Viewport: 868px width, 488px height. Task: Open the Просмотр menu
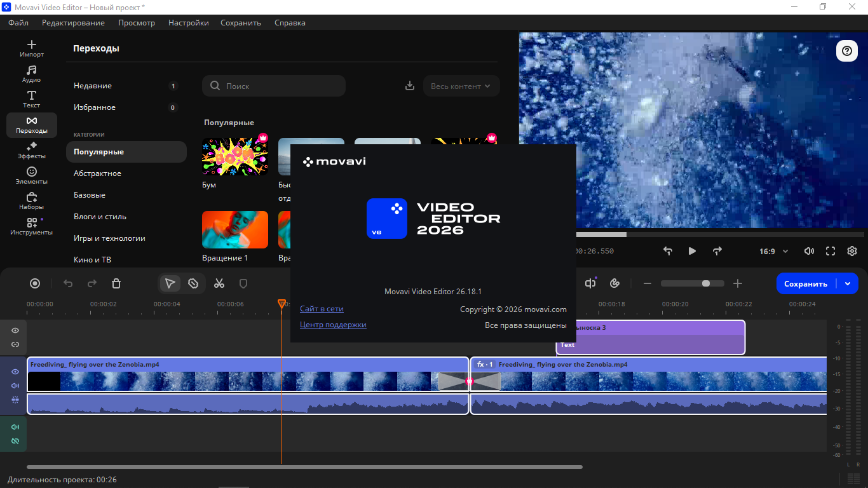pyautogui.click(x=137, y=23)
